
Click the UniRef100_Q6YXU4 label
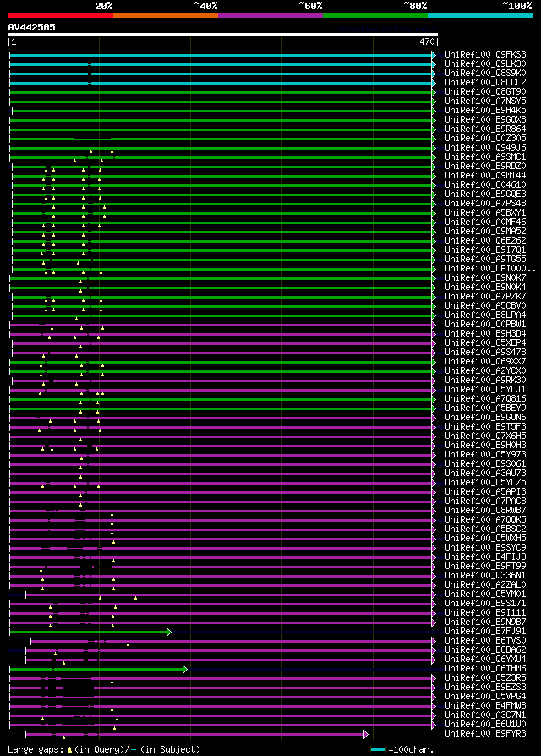485,659
